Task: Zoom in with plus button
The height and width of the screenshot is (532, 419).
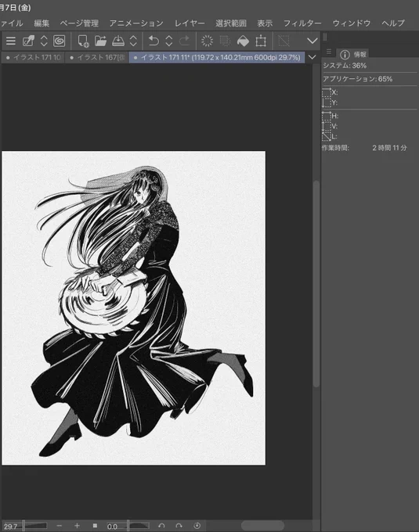Action: pos(77,526)
